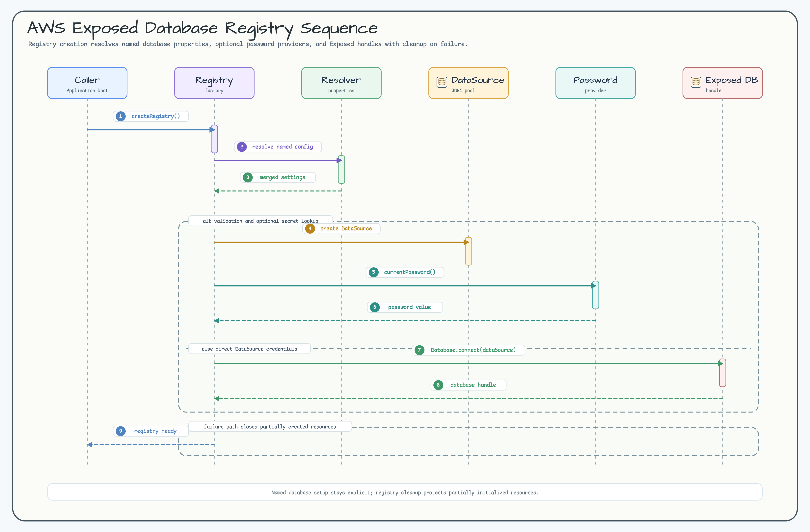Viewport: 810px width, 532px height.
Task: Click the JDBC pool subtitle
Action: (x=463, y=91)
